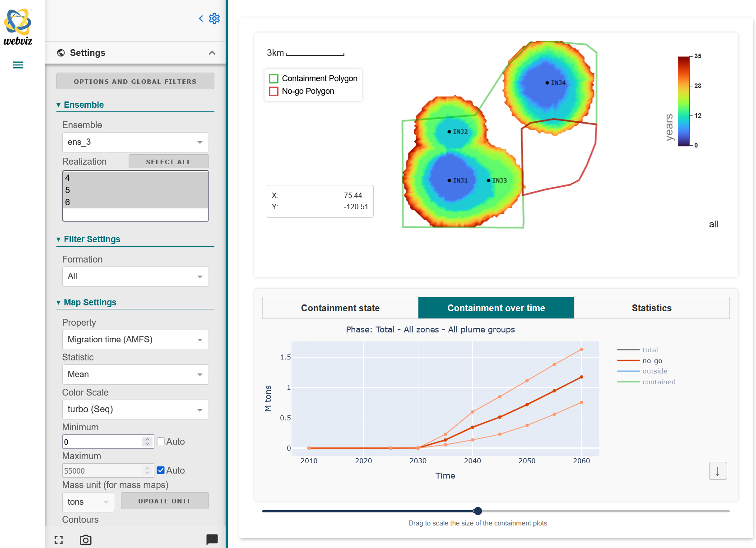
Task: Enable Auto for Minimum value
Action: (x=161, y=442)
